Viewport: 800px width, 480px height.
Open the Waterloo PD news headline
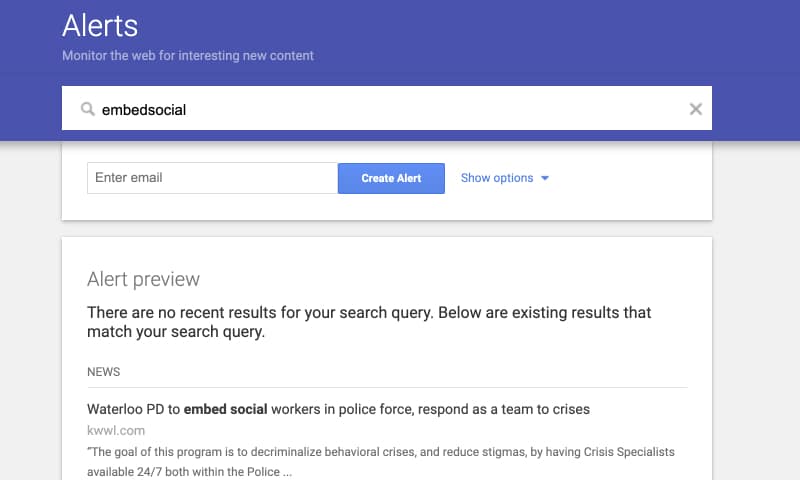click(338, 409)
